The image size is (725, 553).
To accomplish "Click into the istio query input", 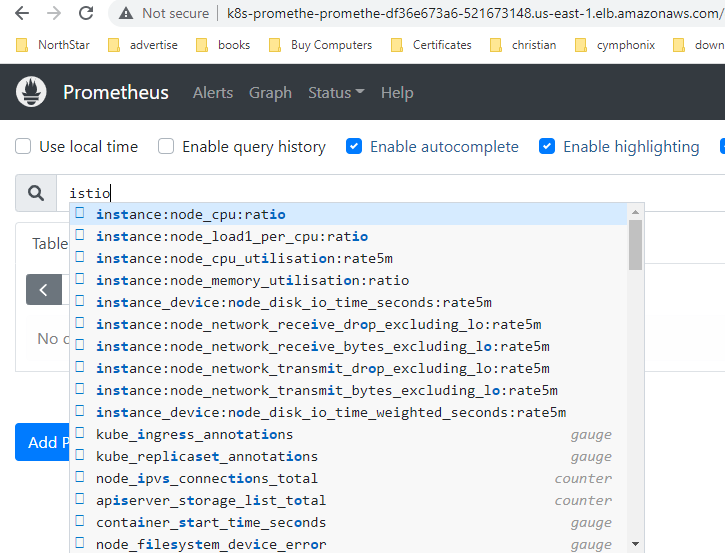I will 391,193.
